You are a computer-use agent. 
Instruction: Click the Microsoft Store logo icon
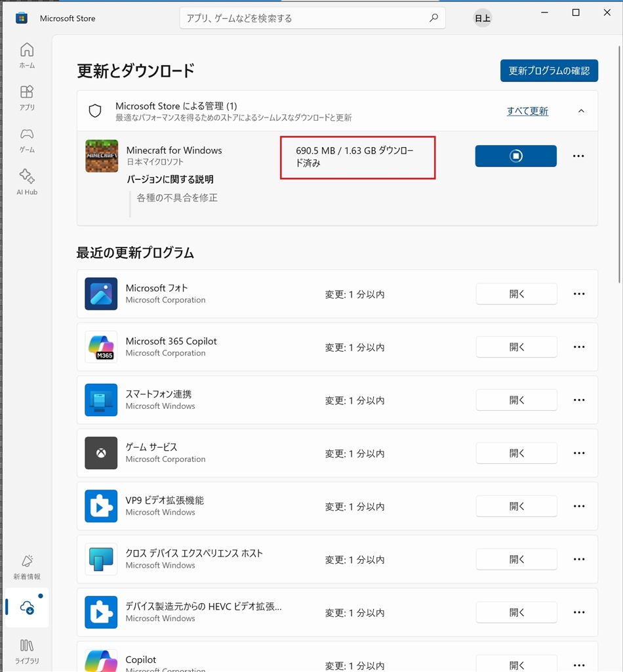coord(22,18)
